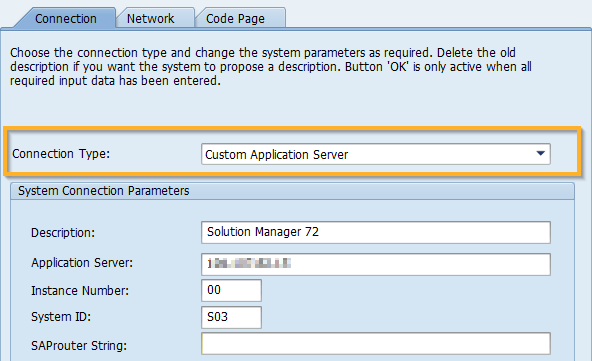Click the Solution Manager 72 text
The image size is (592, 361).
pyautogui.click(x=263, y=231)
